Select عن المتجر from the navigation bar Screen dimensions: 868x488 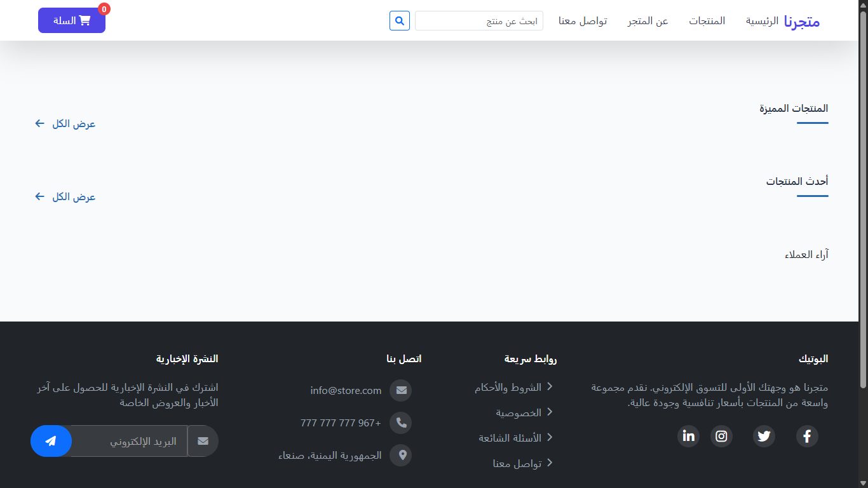click(647, 20)
